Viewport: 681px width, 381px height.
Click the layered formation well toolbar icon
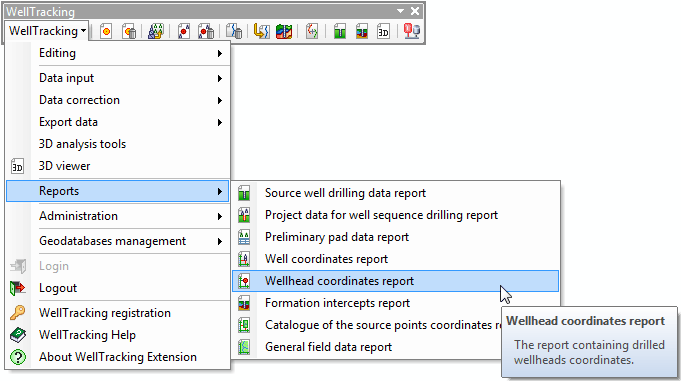[x=362, y=31]
